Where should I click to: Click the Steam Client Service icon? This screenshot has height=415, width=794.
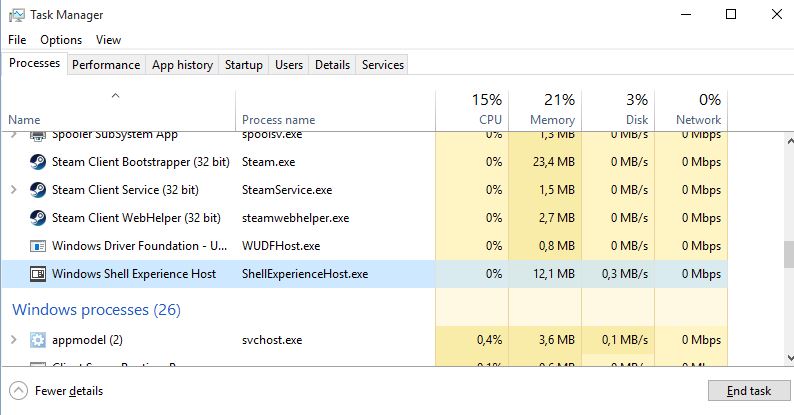[x=37, y=190]
